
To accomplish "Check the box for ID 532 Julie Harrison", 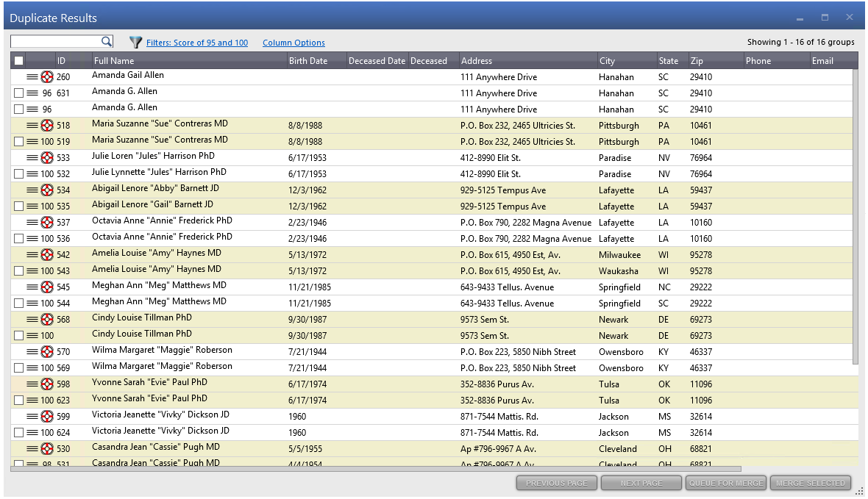I will [19, 173].
